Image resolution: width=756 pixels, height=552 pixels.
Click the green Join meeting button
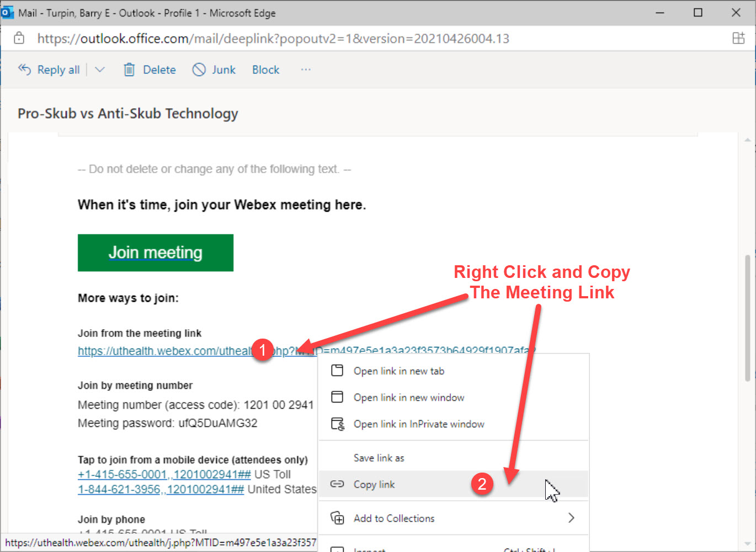click(x=155, y=253)
